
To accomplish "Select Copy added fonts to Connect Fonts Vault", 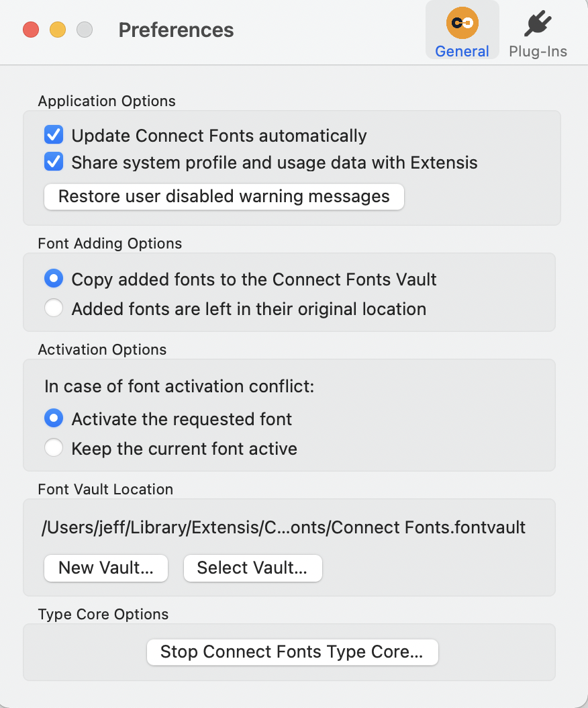I will [x=54, y=278].
